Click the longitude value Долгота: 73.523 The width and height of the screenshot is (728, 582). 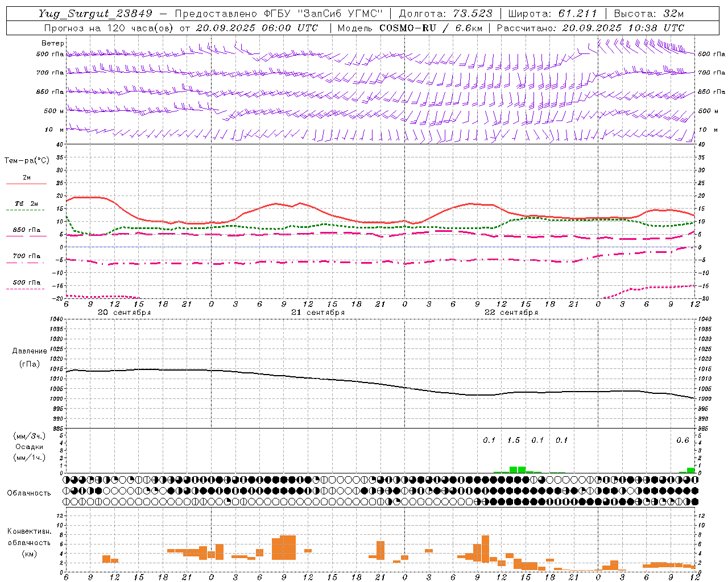click(x=446, y=14)
